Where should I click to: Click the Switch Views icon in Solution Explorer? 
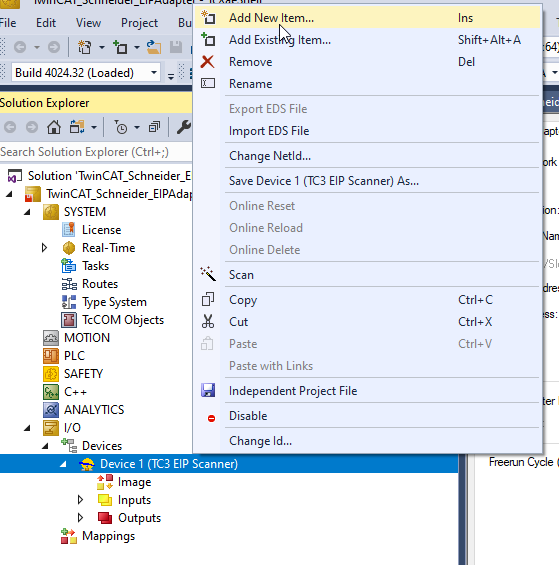tap(77, 127)
